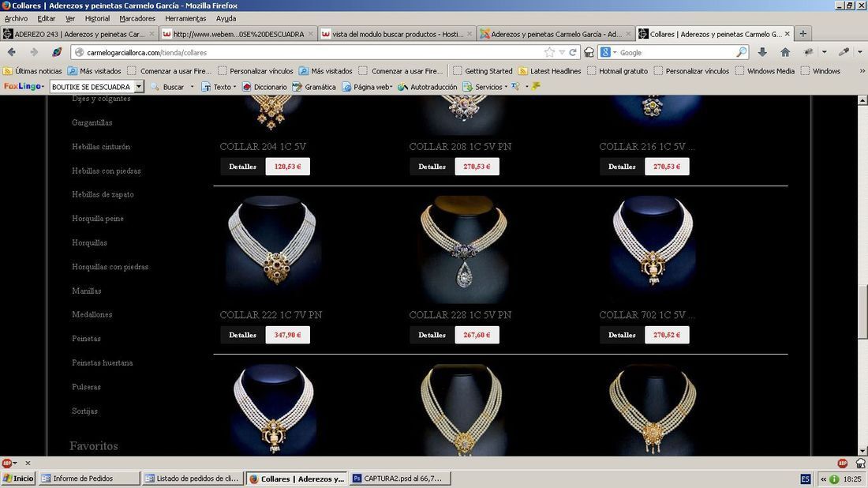
Task: Open Detalles for COLLAR 222 1C 7V PN
Action: click(242, 335)
